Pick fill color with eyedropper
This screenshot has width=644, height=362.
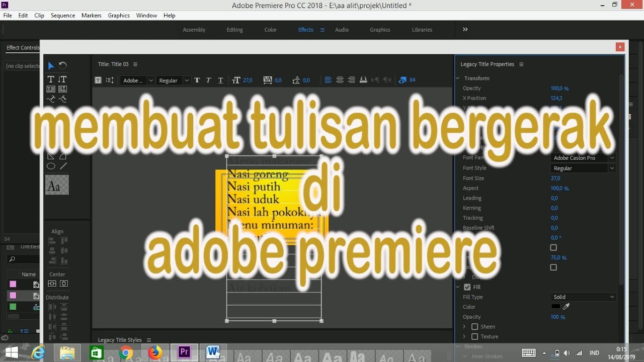[x=566, y=306]
